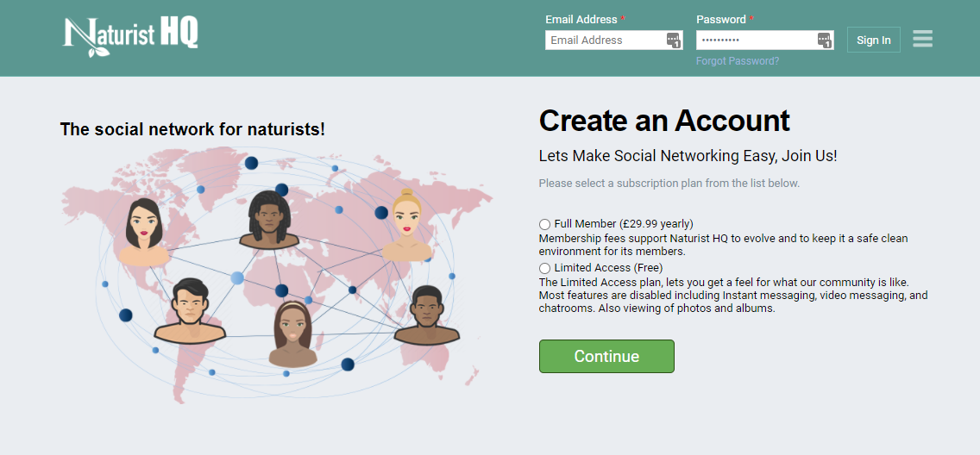Focus the Password input field
This screenshot has width=980, height=455.
point(755,41)
